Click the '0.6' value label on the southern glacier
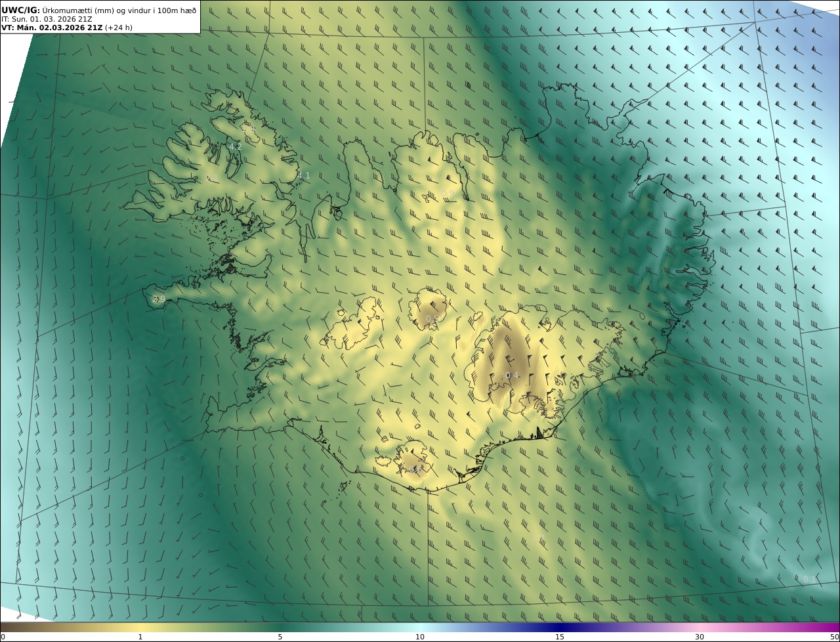 click(414, 469)
